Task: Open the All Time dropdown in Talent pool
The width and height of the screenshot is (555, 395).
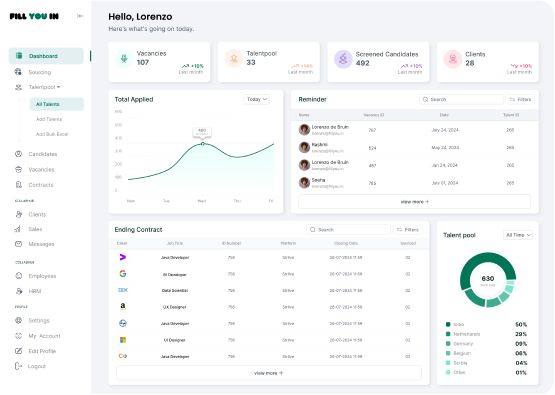Action: tap(518, 235)
